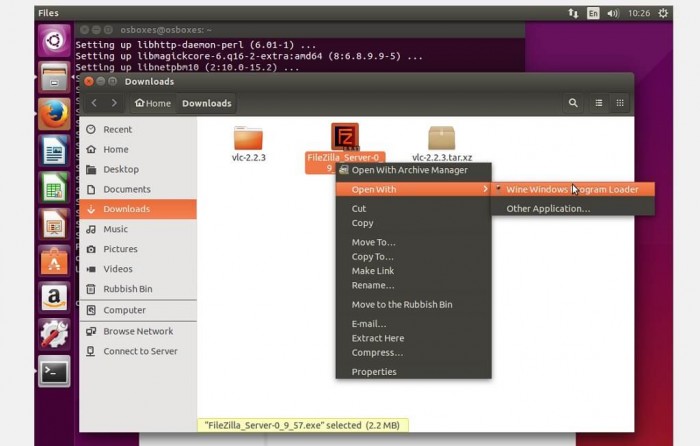Open System Settings from the dock

tap(54, 334)
